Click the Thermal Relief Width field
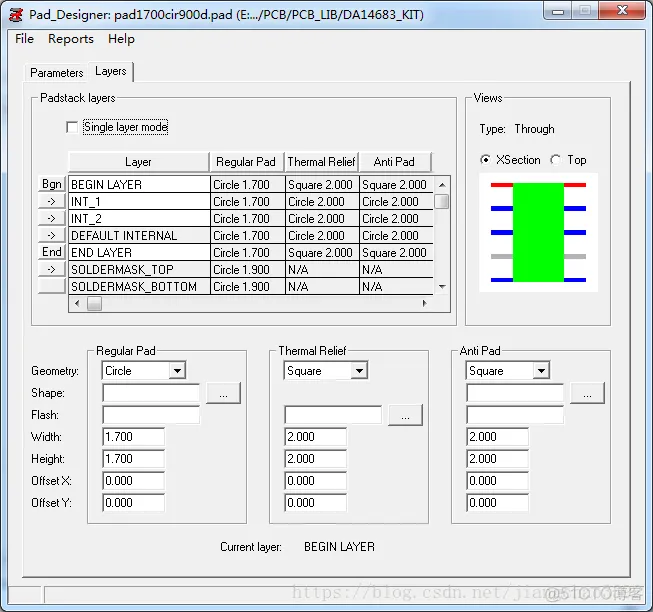653x612 pixels. pyautogui.click(x=316, y=437)
